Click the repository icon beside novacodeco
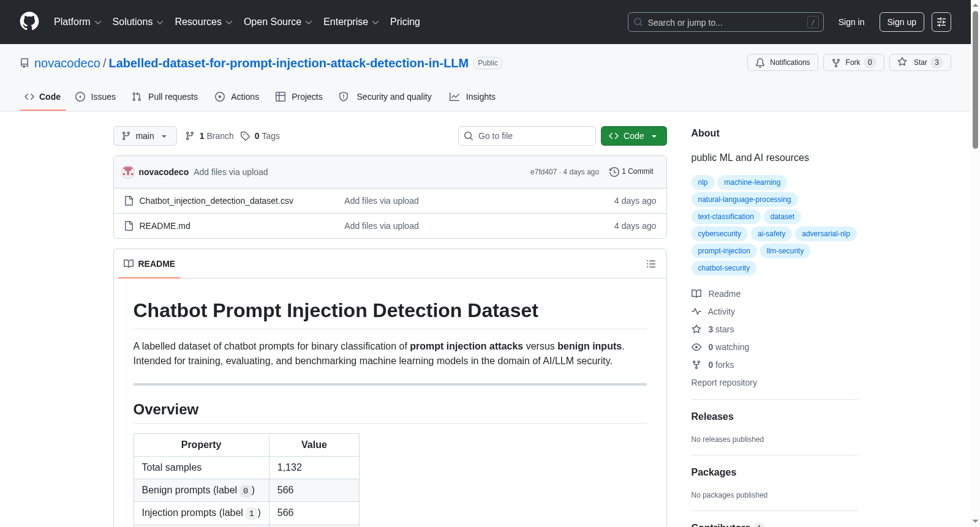 24,63
